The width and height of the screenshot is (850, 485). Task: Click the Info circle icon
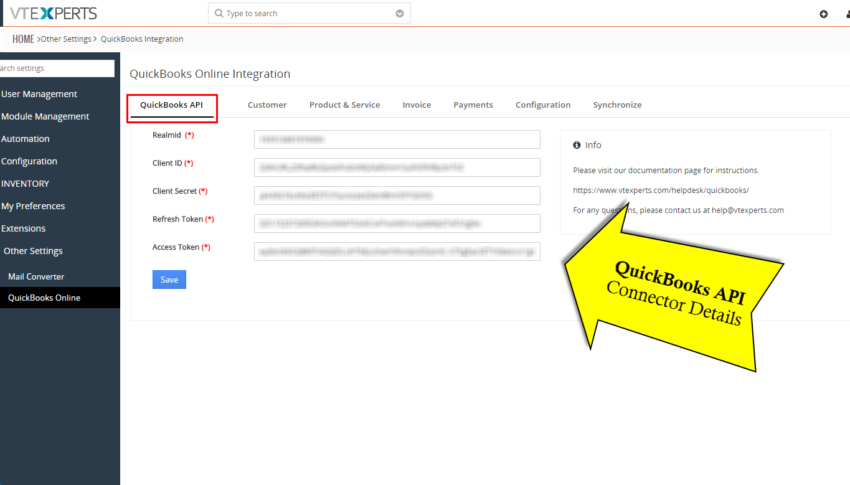[577, 145]
